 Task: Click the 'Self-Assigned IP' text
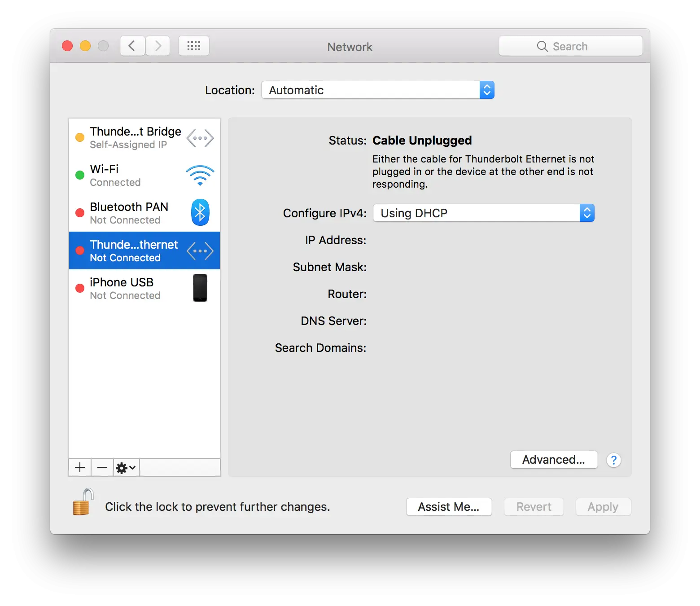(128, 145)
